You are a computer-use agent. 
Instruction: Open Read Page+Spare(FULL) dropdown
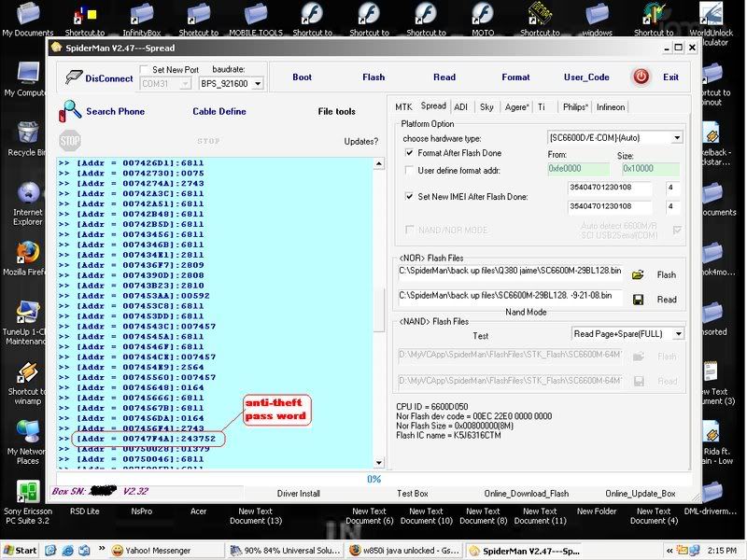pyautogui.click(x=679, y=334)
